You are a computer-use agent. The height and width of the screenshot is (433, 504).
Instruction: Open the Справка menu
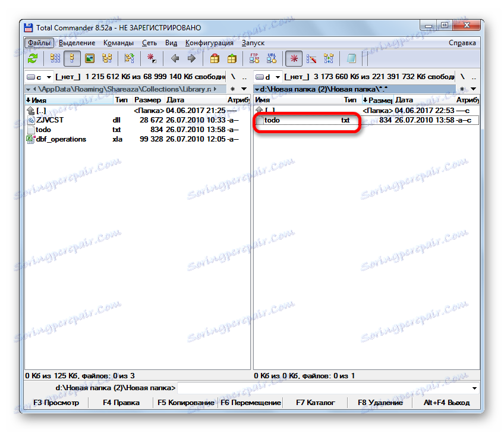[462, 43]
